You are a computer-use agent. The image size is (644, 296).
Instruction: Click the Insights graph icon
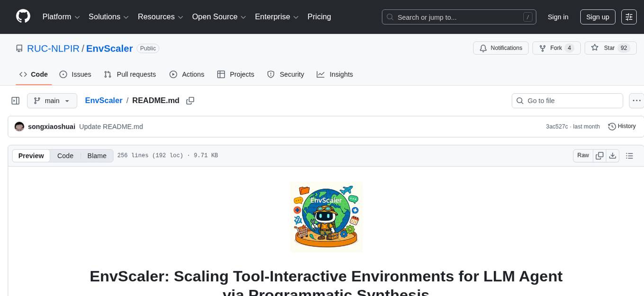pos(321,74)
